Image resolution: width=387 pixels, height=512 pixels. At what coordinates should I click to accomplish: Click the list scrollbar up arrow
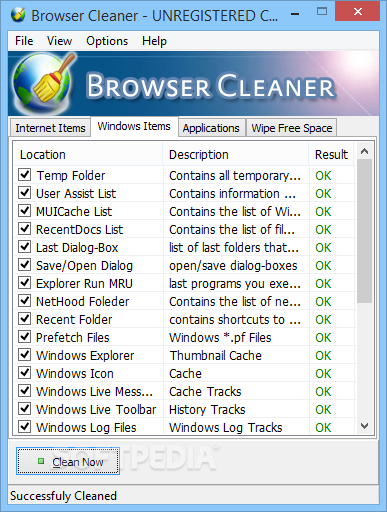point(364,151)
